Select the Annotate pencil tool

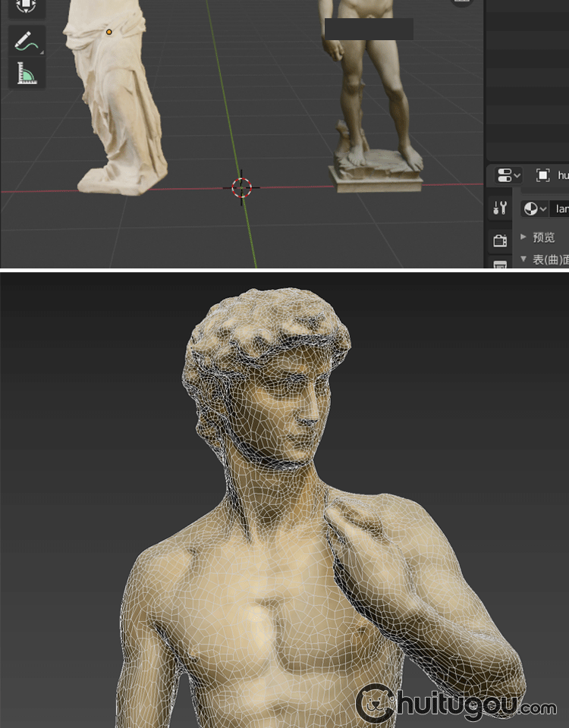tap(27, 40)
